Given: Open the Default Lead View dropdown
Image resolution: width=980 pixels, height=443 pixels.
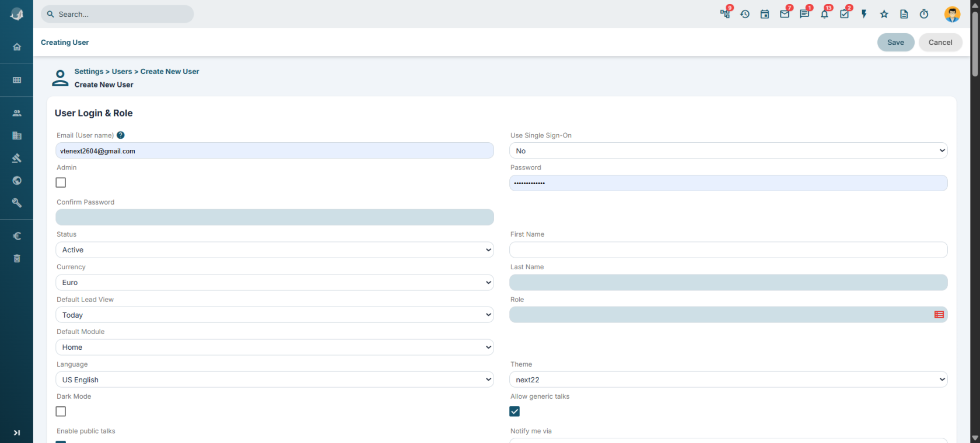Looking at the screenshot, I should (x=275, y=315).
